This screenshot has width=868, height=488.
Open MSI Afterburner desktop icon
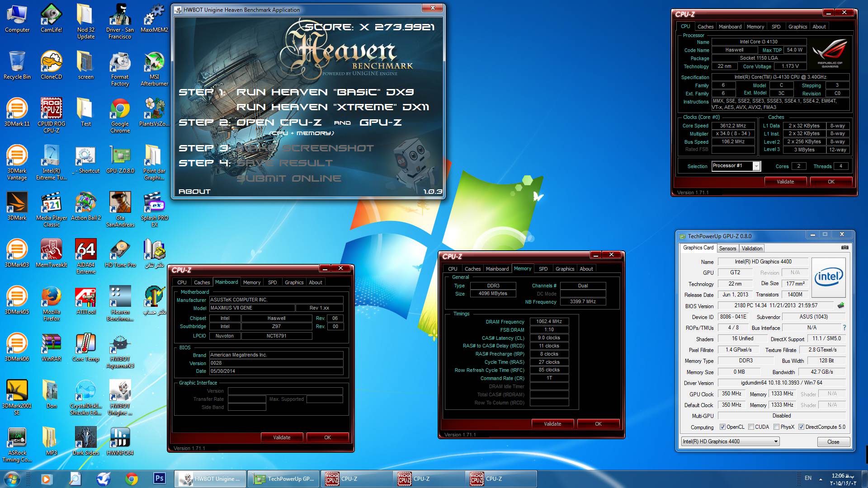(154, 68)
